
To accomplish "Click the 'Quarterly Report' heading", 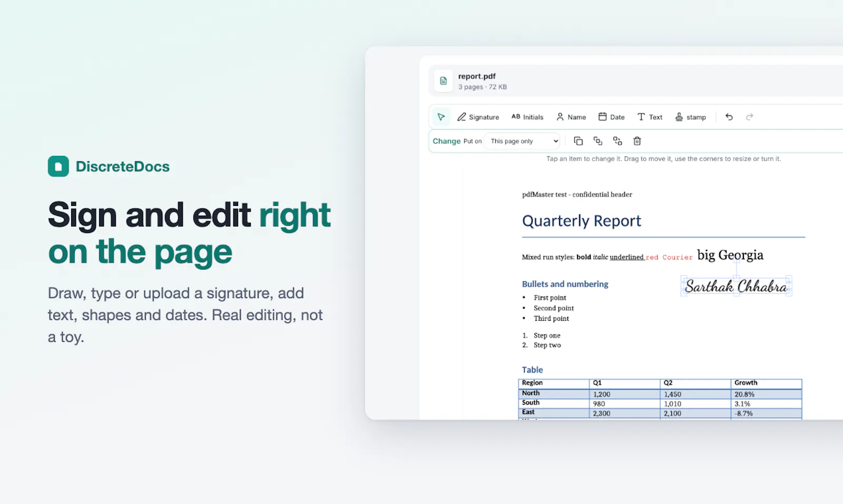I will point(582,221).
